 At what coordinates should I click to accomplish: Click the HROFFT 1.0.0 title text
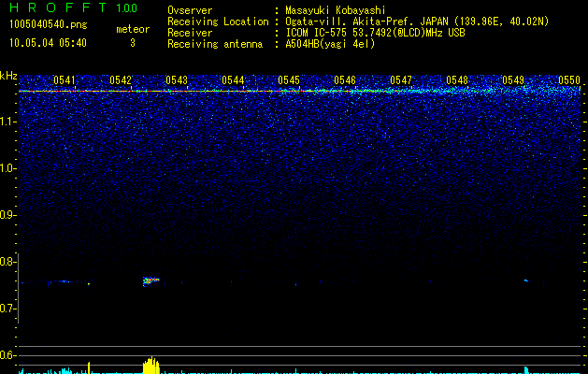click(x=74, y=7)
